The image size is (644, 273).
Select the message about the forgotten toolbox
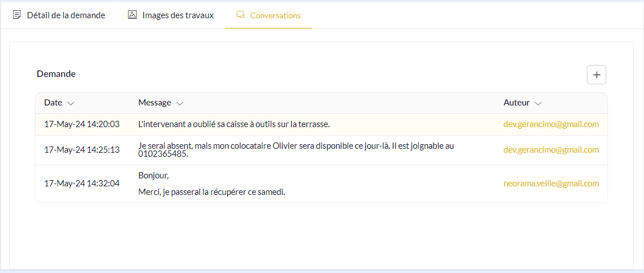[234, 124]
